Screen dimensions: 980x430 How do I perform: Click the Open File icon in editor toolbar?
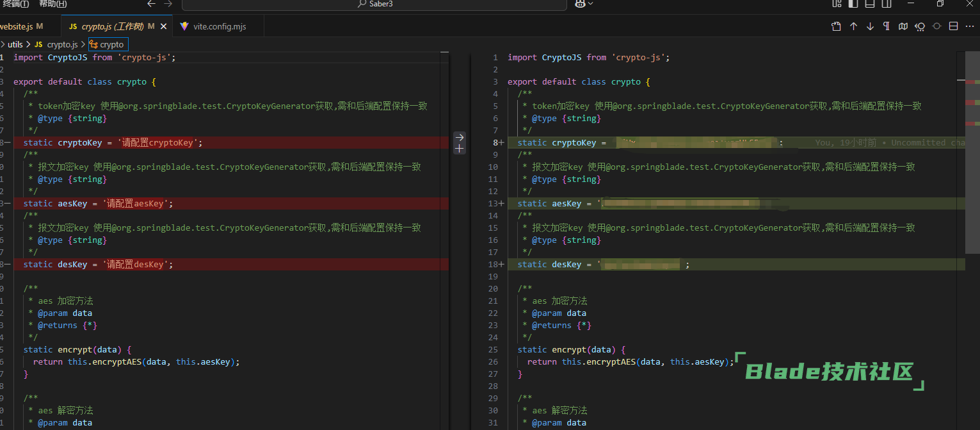point(836,26)
